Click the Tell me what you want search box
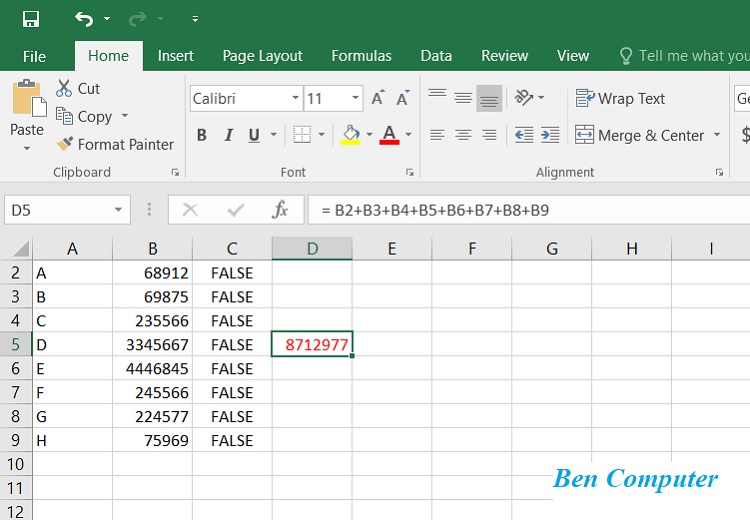The width and height of the screenshot is (750, 520). point(684,56)
